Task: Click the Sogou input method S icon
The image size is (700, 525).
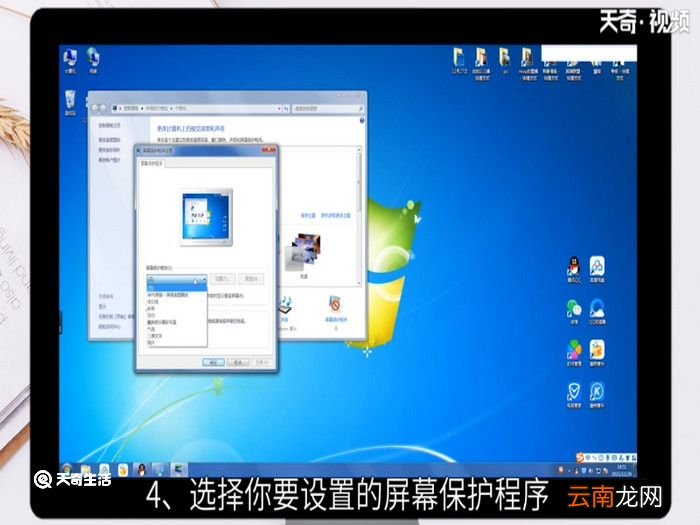Action: [x=580, y=458]
